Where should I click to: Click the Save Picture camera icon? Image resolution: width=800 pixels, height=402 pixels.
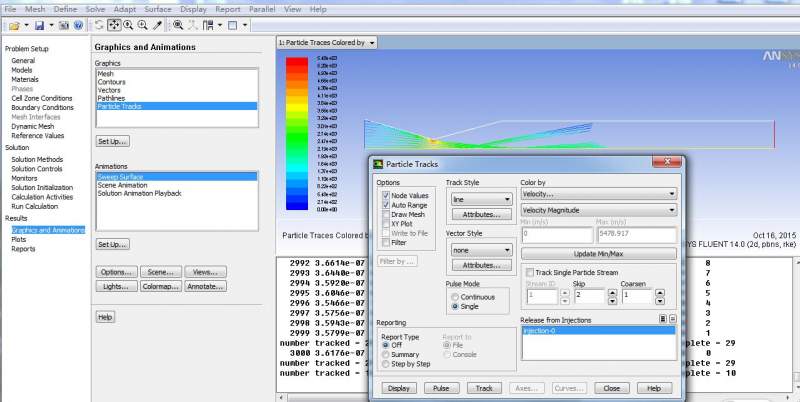(x=65, y=24)
